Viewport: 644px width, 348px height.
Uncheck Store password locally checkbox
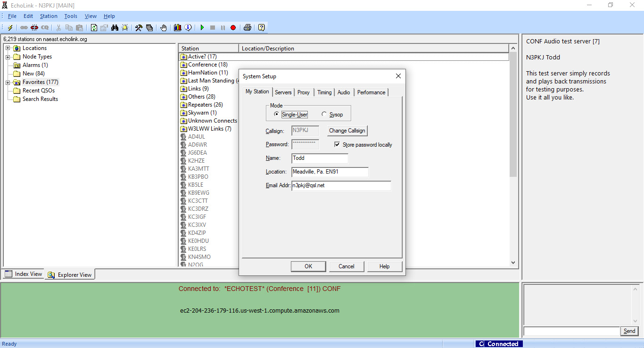337,145
